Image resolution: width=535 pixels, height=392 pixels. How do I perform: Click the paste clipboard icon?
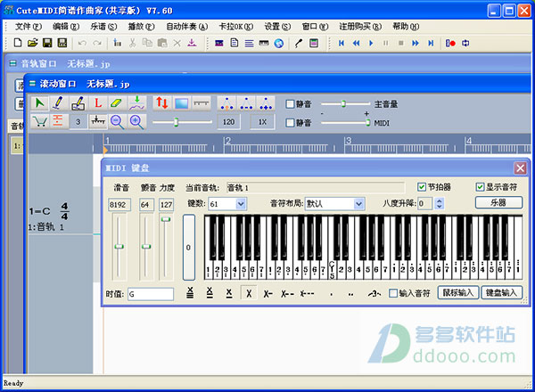pos(162,43)
